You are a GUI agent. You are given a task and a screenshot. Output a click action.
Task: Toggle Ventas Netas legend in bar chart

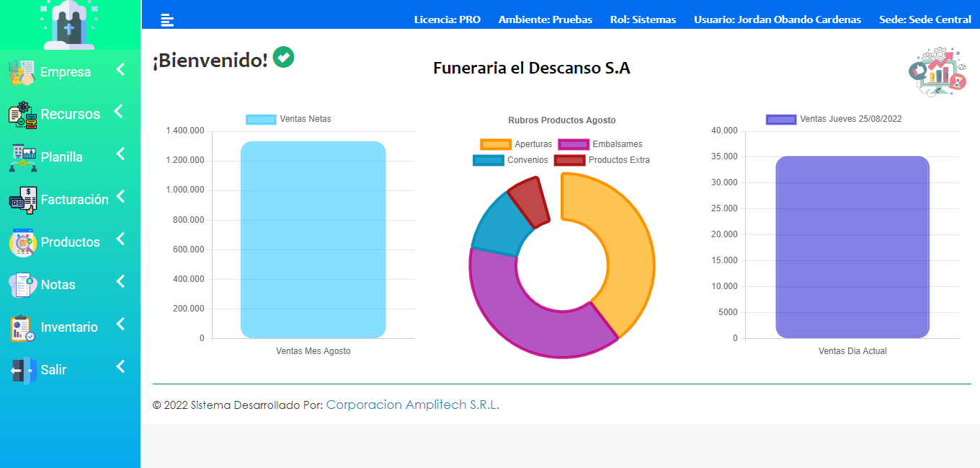click(288, 119)
